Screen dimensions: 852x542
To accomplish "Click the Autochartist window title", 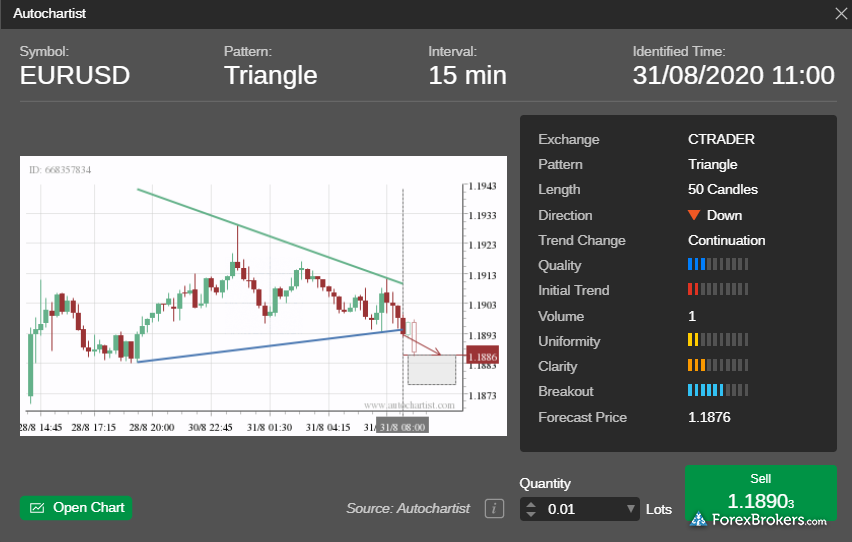I will [x=49, y=14].
